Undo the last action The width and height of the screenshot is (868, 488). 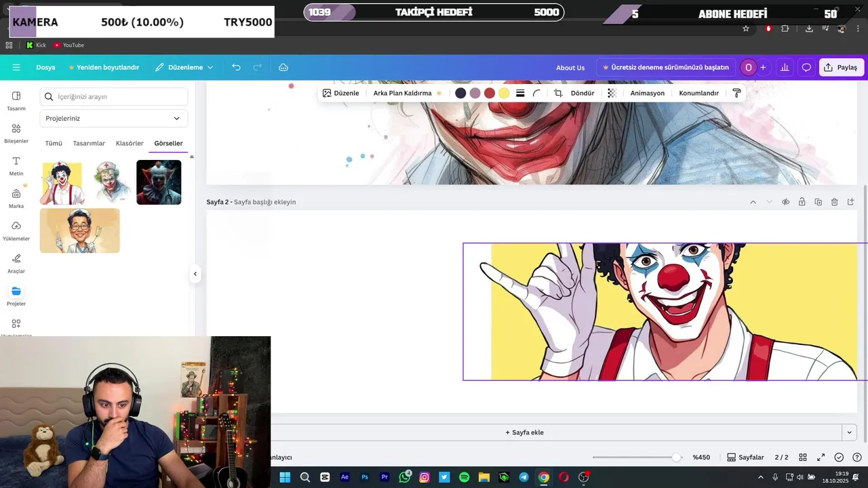(x=236, y=67)
